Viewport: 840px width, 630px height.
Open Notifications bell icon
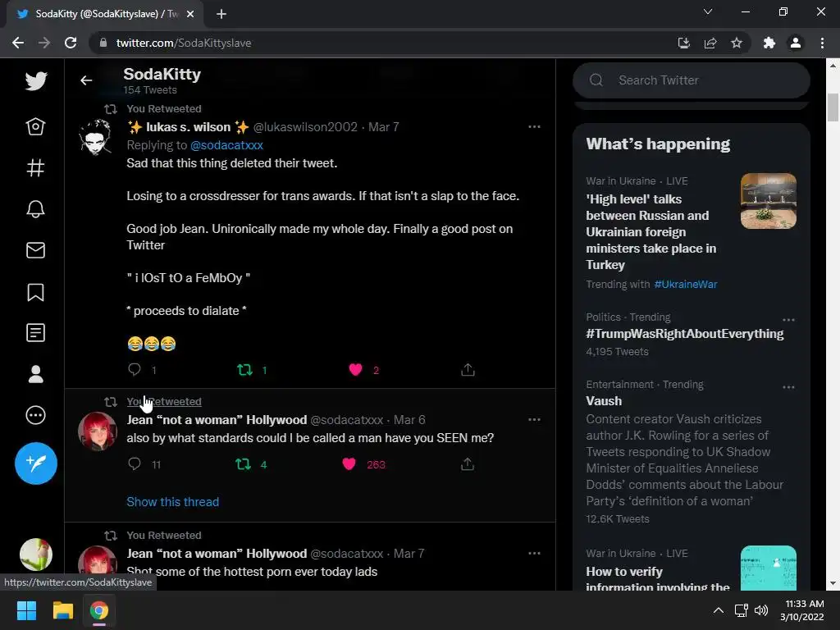click(x=35, y=209)
